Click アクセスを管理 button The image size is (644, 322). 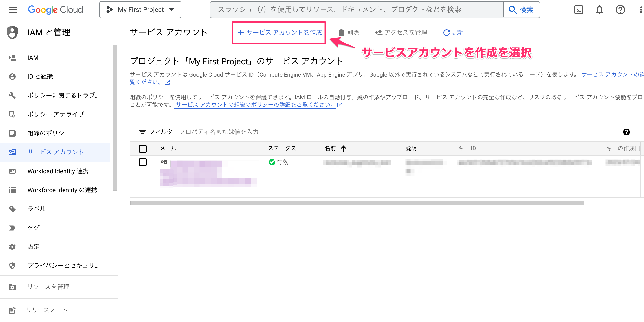(401, 32)
